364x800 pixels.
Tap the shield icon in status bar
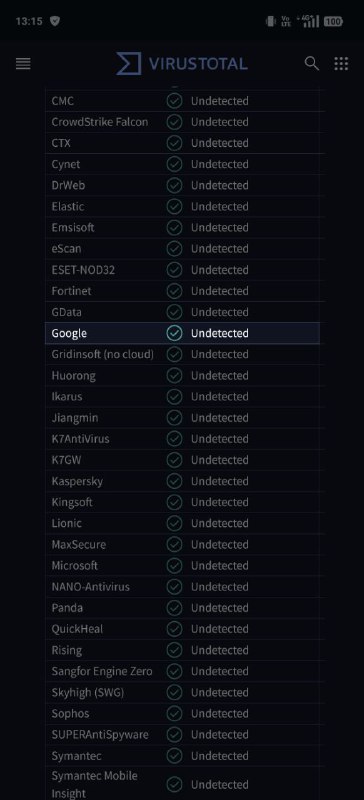55,21
